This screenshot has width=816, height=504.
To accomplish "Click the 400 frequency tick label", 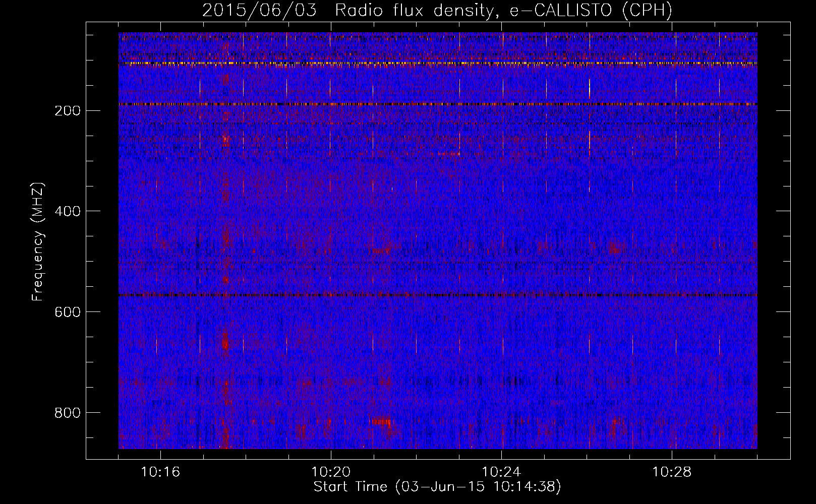I will pyautogui.click(x=67, y=212).
